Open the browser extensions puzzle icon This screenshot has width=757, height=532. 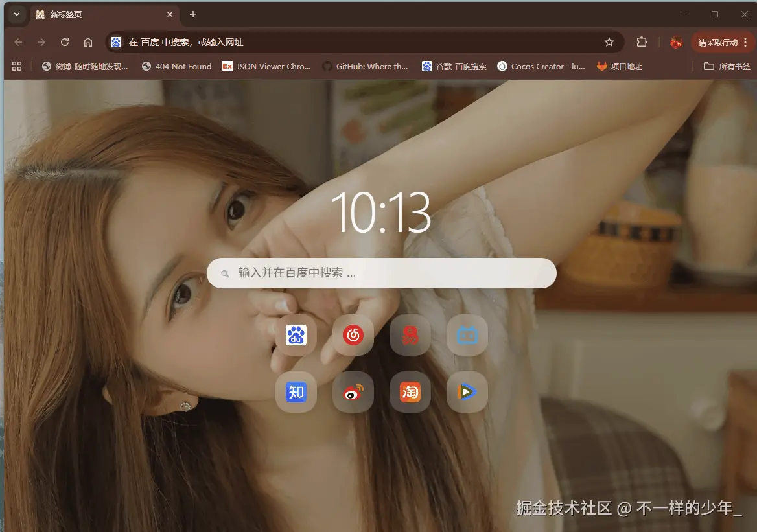click(x=642, y=41)
